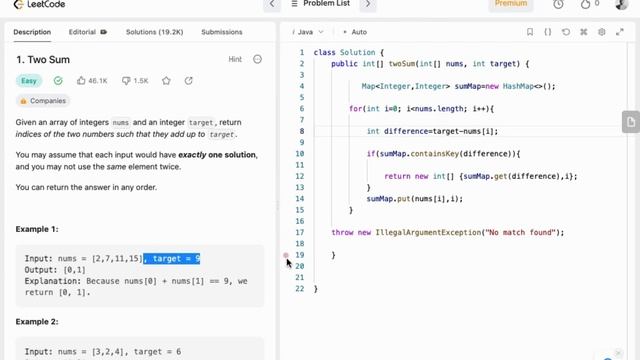Open the user profile avatar
Image resolution: width=640 pixels, height=360 pixels.
621,4
